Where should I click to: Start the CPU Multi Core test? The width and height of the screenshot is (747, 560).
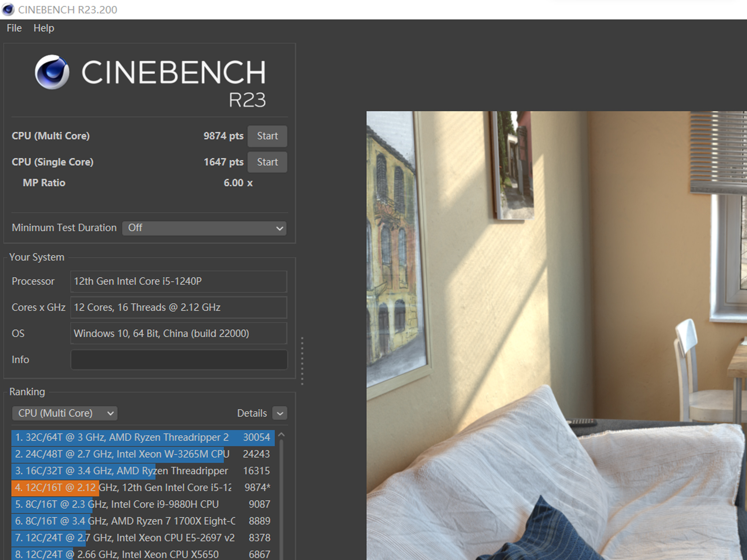pyautogui.click(x=267, y=136)
